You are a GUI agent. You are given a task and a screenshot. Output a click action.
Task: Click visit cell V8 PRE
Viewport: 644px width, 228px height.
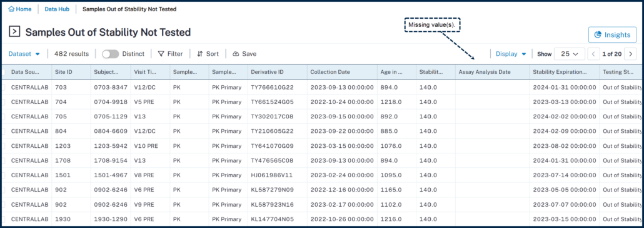coord(144,175)
